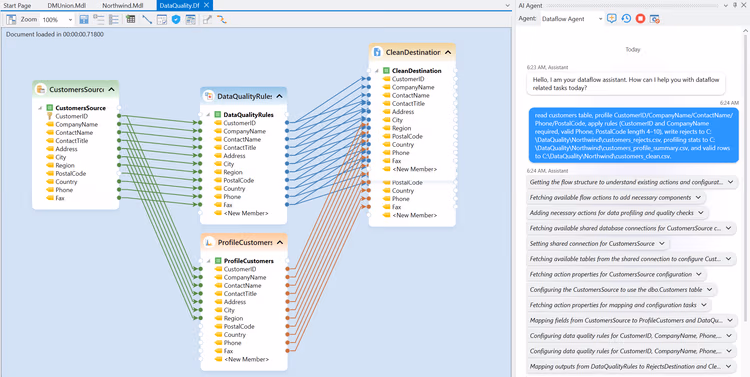Click the ProfileCustomers node header icon

point(209,243)
